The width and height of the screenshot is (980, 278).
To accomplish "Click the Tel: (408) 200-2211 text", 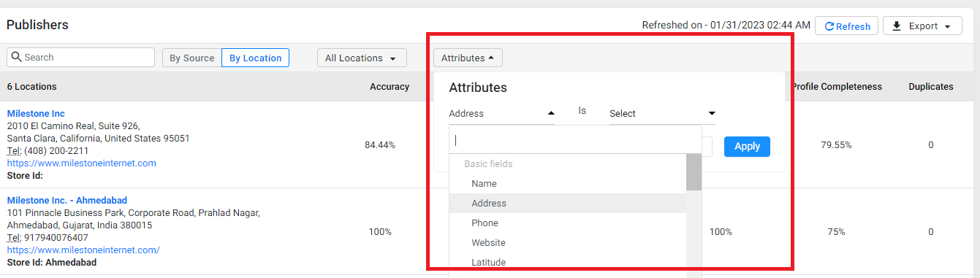I will pyautogui.click(x=48, y=151).
